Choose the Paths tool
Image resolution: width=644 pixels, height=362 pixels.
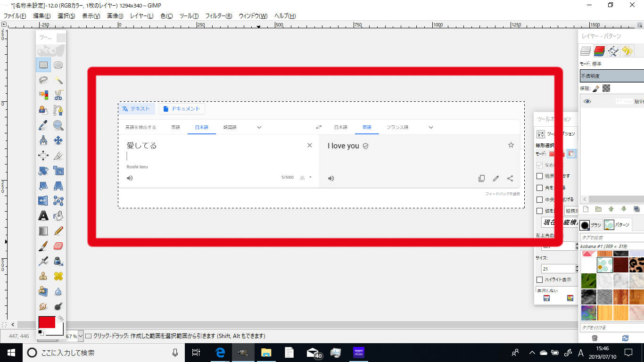[58, 110]
